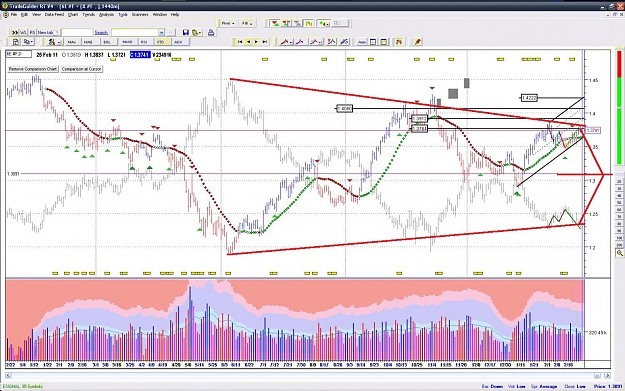
Task: Open the Tools menu
Action: [123, 14]
